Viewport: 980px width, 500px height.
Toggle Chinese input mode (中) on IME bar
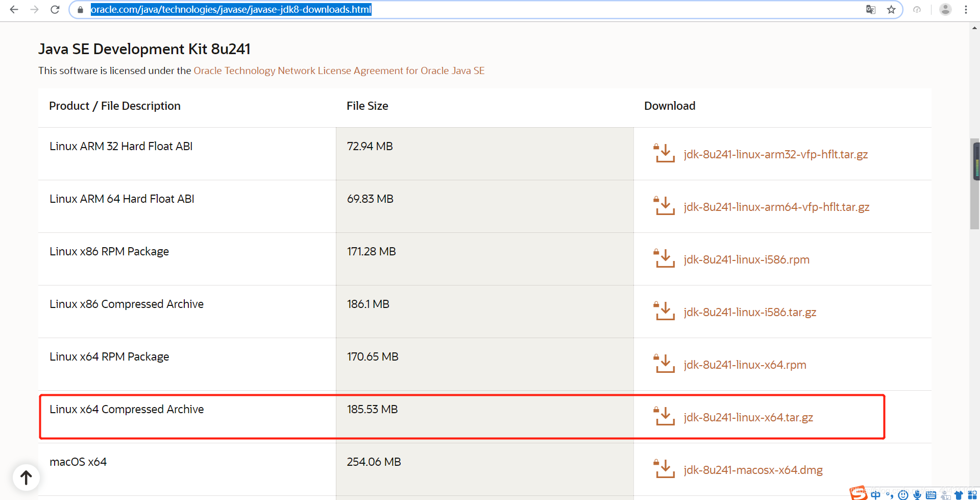click(875, 495)
